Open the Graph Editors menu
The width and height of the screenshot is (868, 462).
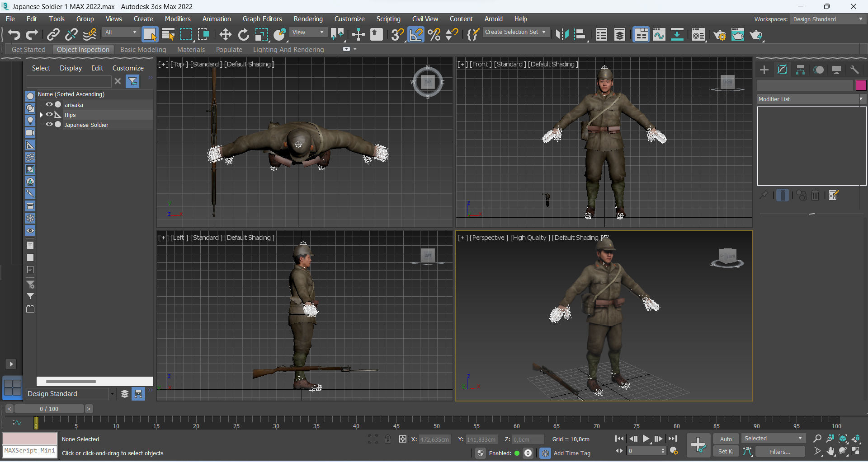(x=262, y=19)
